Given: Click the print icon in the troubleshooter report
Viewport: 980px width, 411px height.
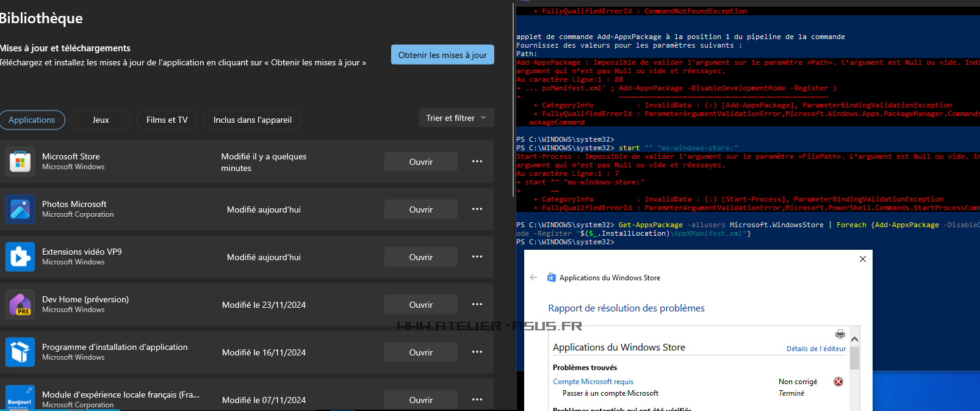Looking at the screenshot, I should click(x=840, y=334).
